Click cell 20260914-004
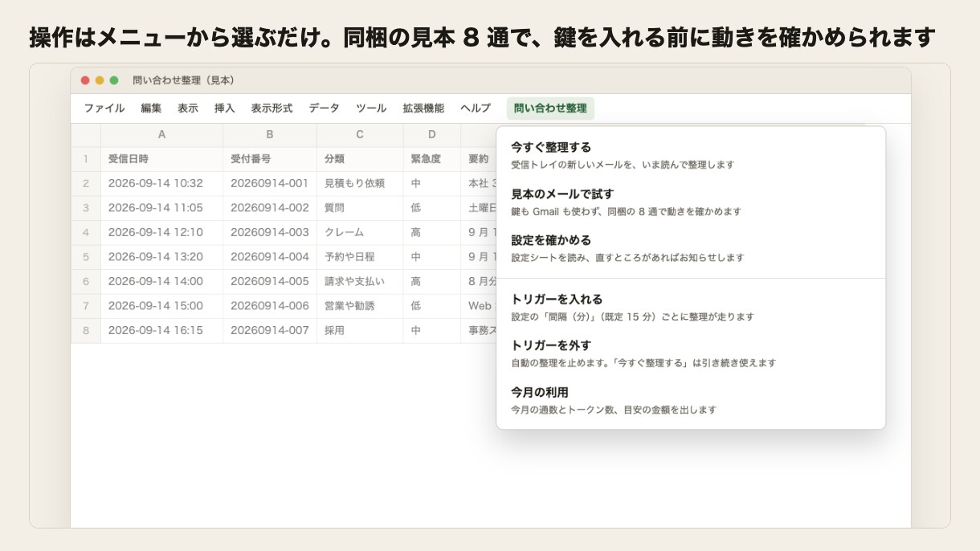This screenshot has width=980, height=551. [x=270, y=257]
